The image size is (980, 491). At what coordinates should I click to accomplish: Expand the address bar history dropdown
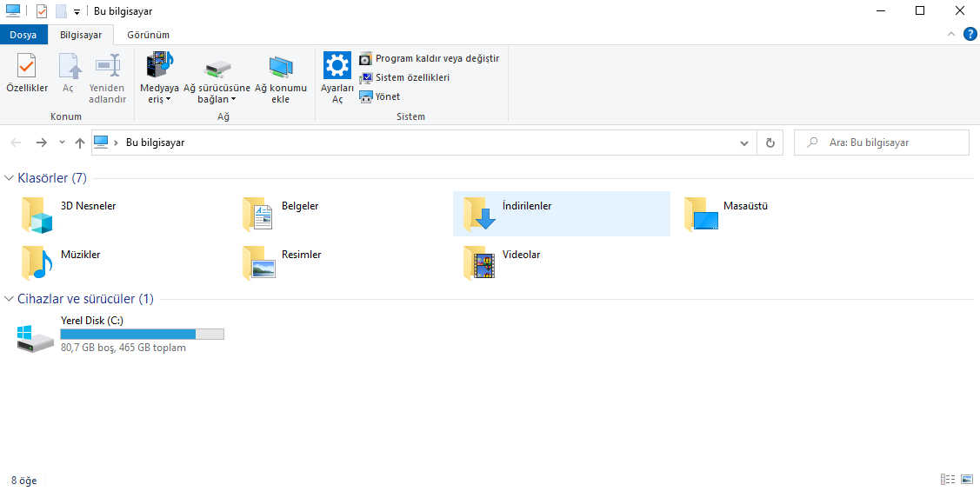coord(744,143)
